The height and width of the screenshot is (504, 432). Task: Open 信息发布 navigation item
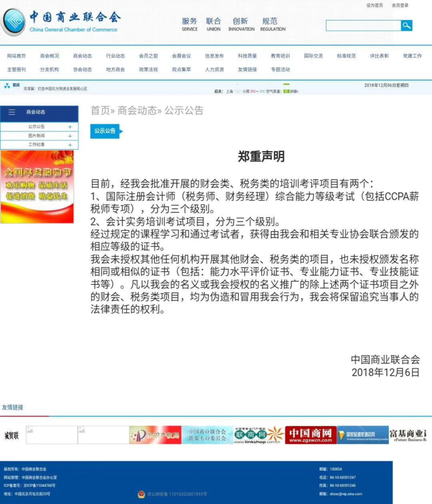(214, 56)
